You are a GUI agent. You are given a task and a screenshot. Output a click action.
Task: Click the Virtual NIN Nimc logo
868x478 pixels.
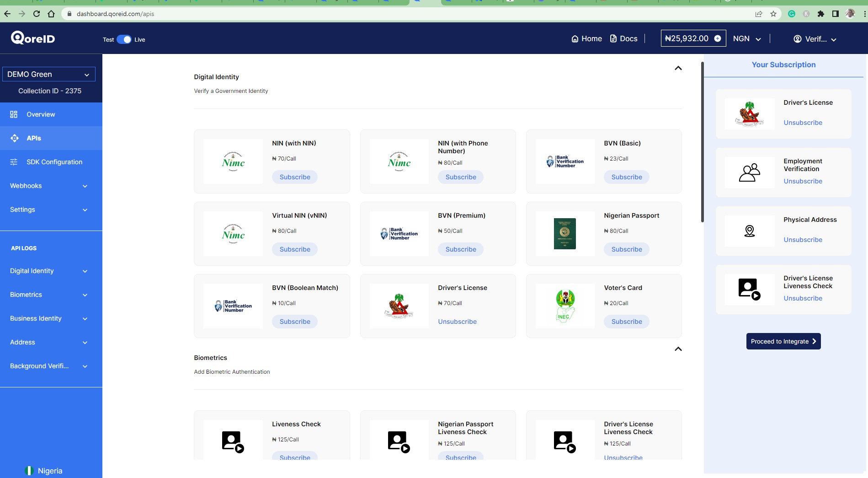point(233,234)
